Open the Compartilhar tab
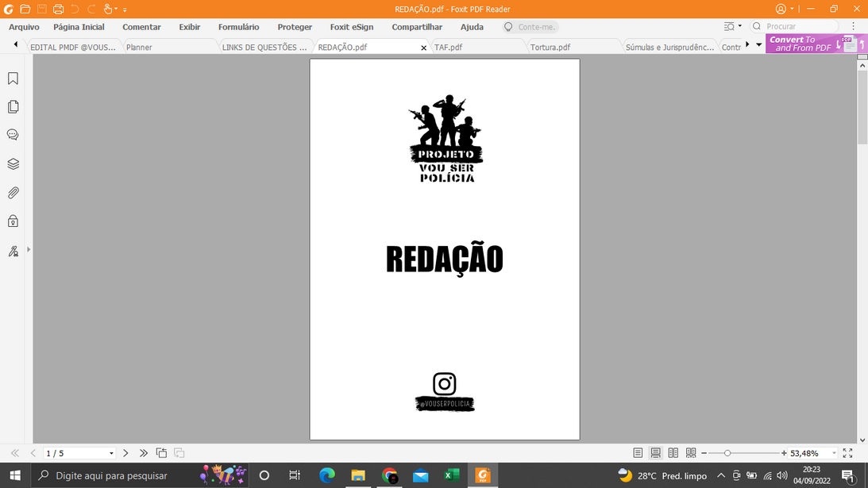868x488 pixels. click(x=417, y=27)
